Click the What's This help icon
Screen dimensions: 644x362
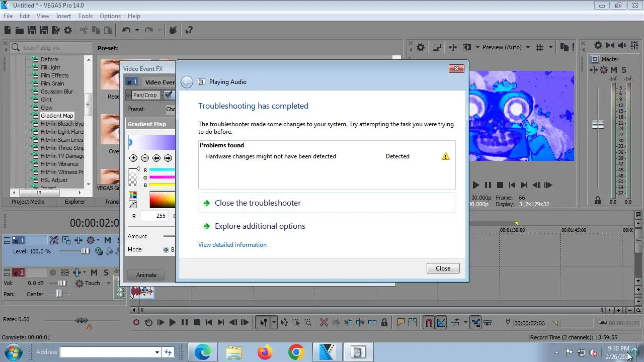tap(189, 30)
